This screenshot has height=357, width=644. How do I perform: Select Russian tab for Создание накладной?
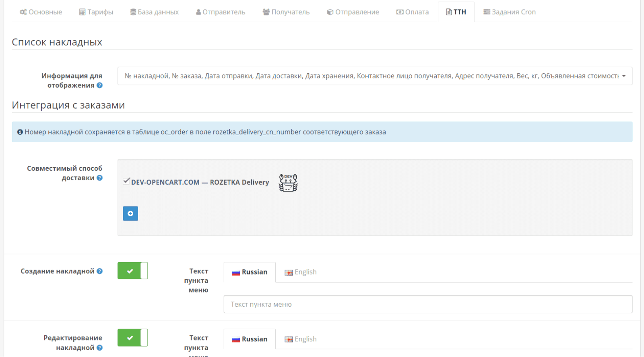coord(250,272)
